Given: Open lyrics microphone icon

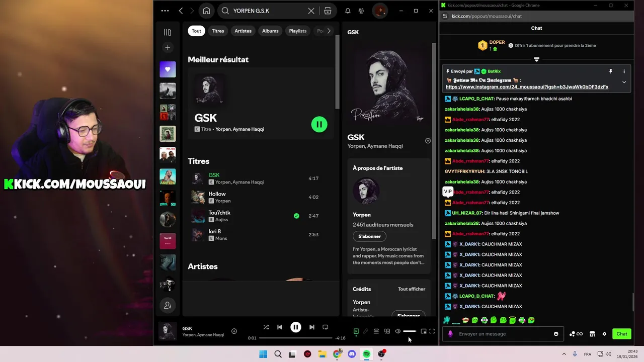Looking at the screenshot, I should click(366, 331).
